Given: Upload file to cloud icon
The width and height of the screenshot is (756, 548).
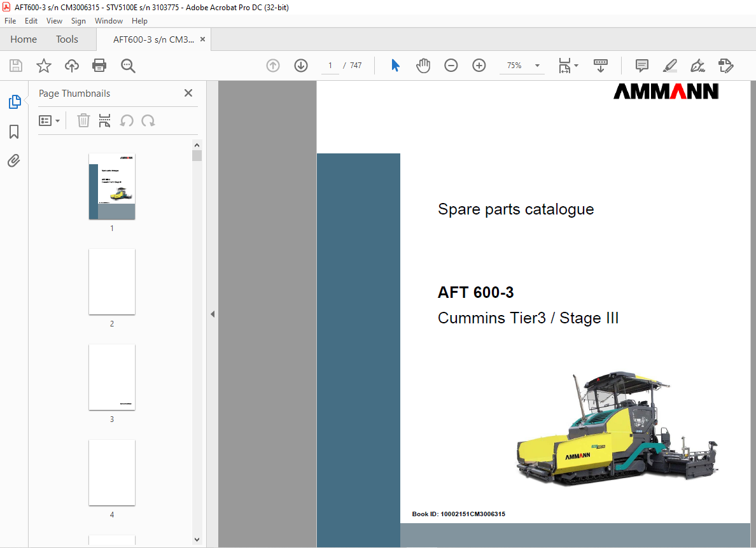Looking at the screenshot, I should [x=72, y=66].
